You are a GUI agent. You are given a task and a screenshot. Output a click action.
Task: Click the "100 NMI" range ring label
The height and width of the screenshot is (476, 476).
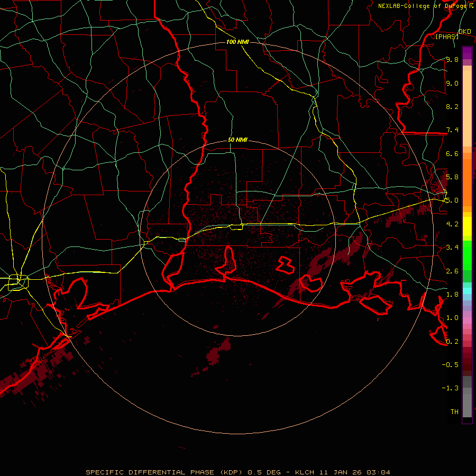pyautogui.click(x=237, y=42)
